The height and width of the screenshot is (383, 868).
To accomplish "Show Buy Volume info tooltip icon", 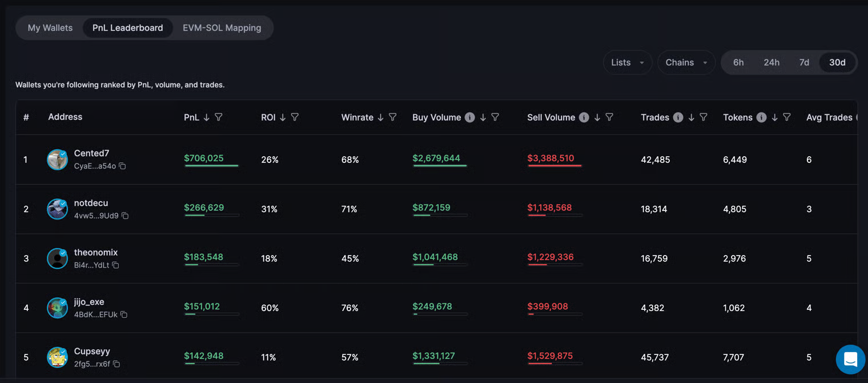I will click(469, 117).
